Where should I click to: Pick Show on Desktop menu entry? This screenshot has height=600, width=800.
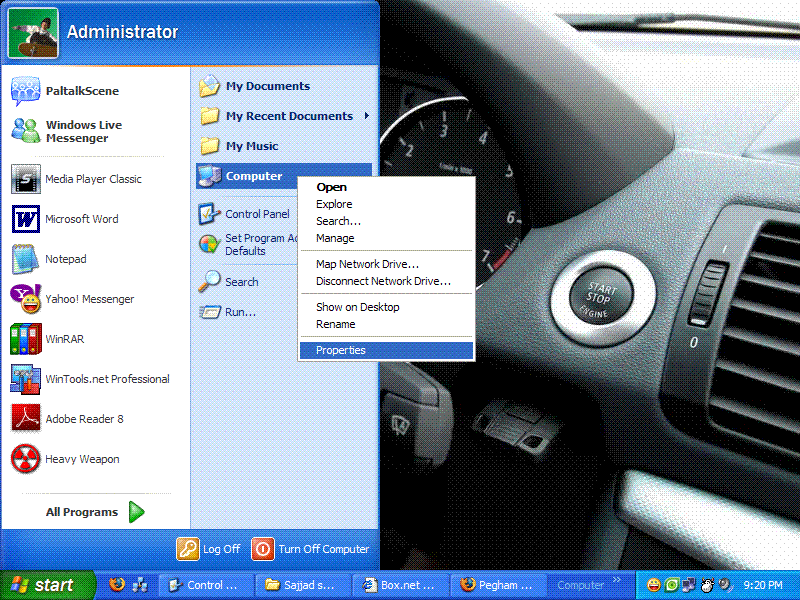pos(357,307)
